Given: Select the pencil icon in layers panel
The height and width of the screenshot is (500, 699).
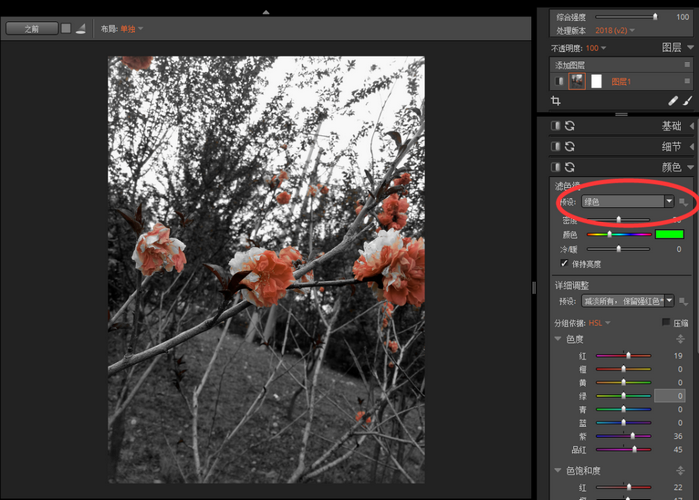Looking at the screenshot, I should coord(673,101).
